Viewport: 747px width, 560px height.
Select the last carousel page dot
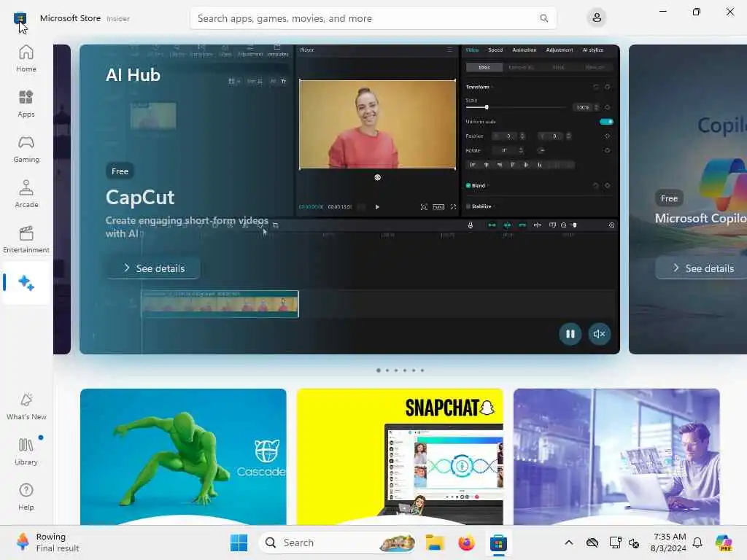(422, 370)
